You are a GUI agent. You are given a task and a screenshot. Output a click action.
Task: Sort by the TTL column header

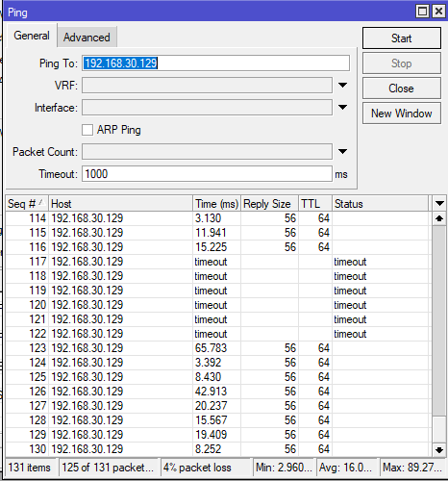315,204
